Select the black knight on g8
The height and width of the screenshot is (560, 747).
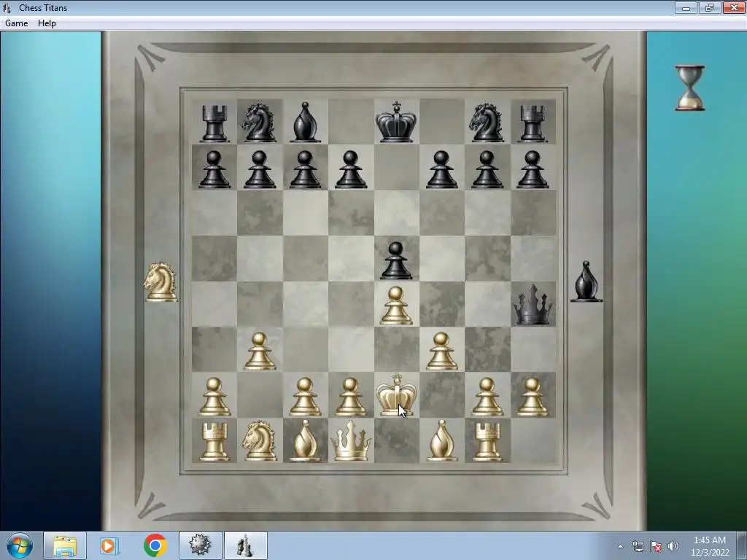[487, 122]
